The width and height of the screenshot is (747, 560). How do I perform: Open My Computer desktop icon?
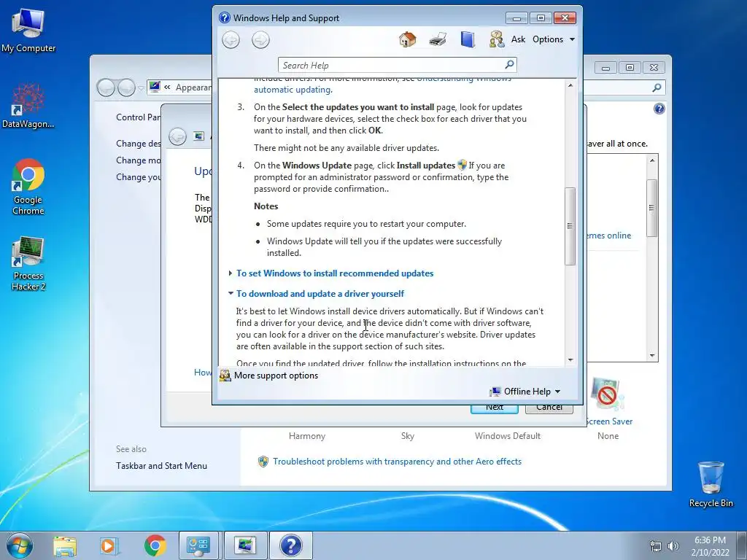tap(28, 29)
